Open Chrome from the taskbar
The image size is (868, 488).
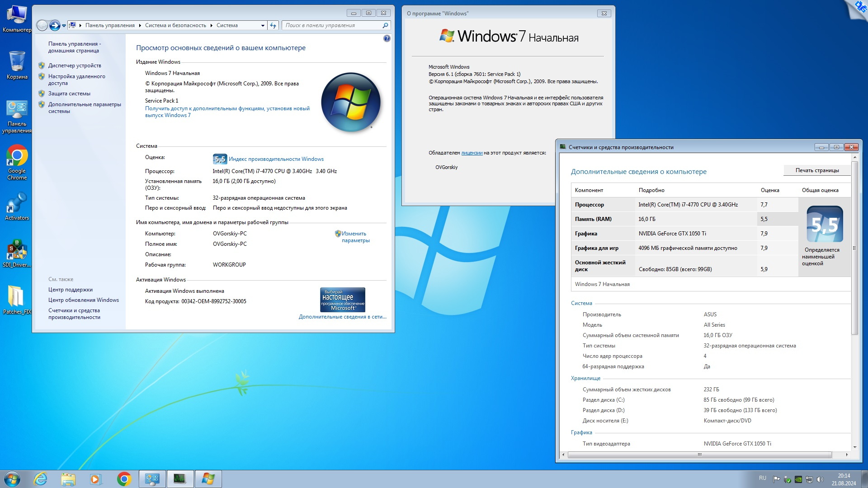[124, 479]
